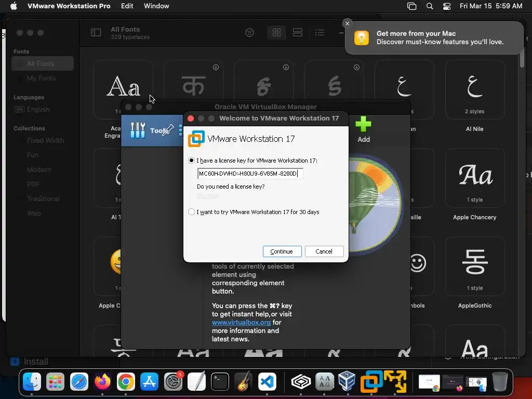This screenshot has width=532, height=399.
Task: Open the Apple menu
Action: point(14,6)
